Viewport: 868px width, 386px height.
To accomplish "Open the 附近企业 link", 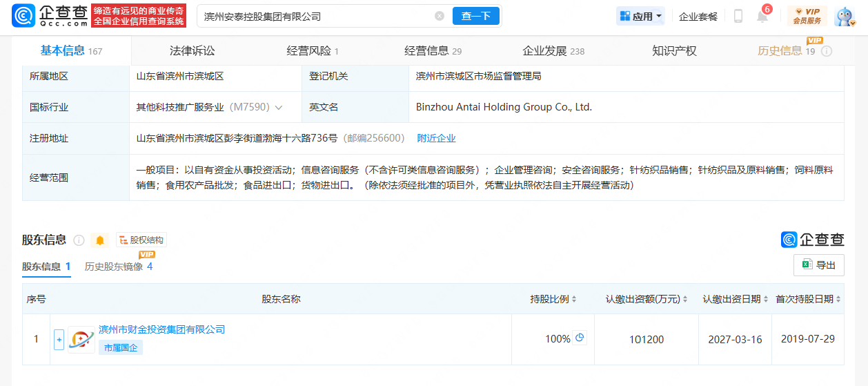I will coord(436,138).
